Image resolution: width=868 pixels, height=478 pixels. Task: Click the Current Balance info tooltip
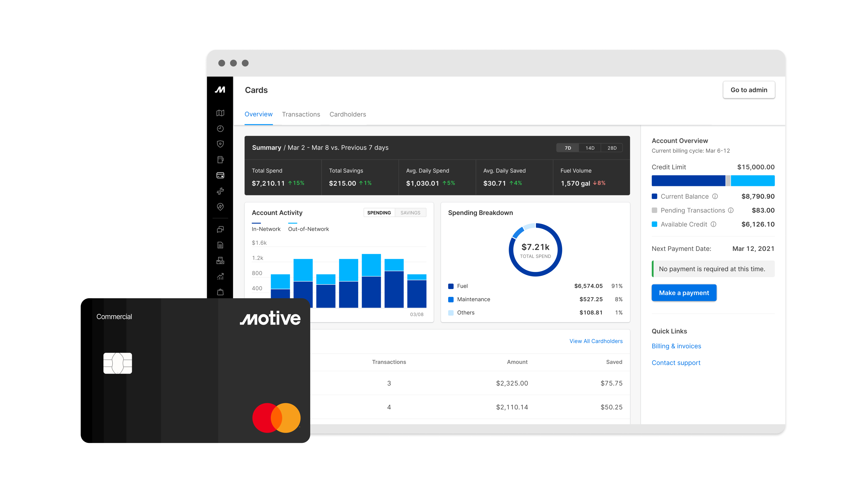point(715,196)
